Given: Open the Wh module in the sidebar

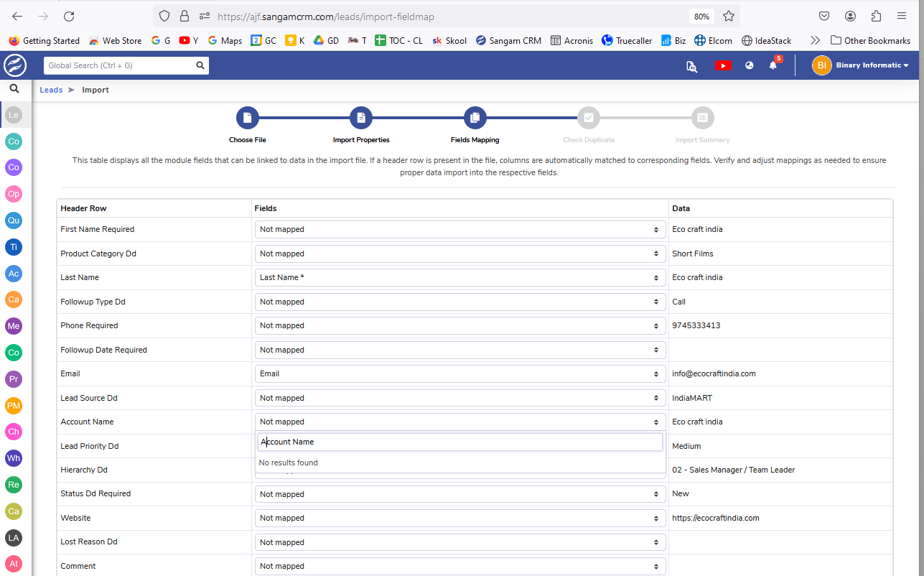Looking at the screenshot, I should (13, 457).
